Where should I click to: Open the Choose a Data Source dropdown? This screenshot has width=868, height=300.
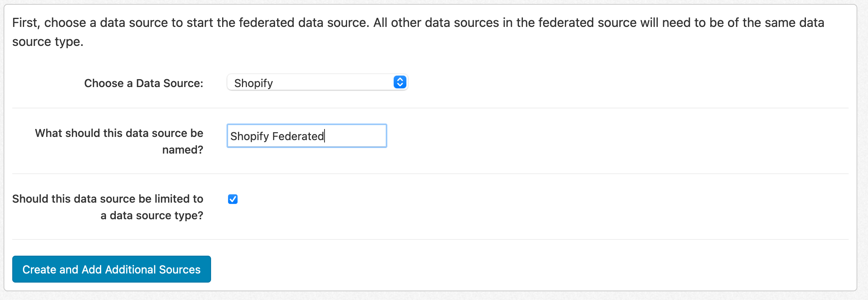point(317,82)
